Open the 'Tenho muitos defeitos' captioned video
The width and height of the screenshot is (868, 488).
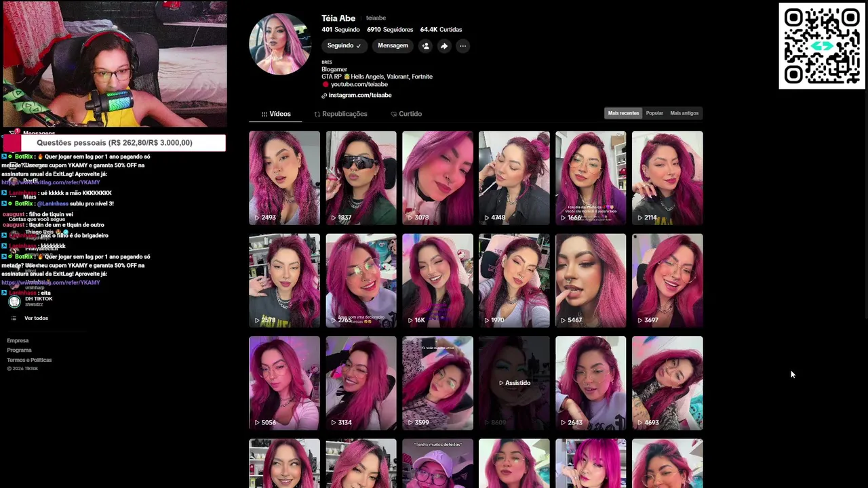click(x=437, y=463)
